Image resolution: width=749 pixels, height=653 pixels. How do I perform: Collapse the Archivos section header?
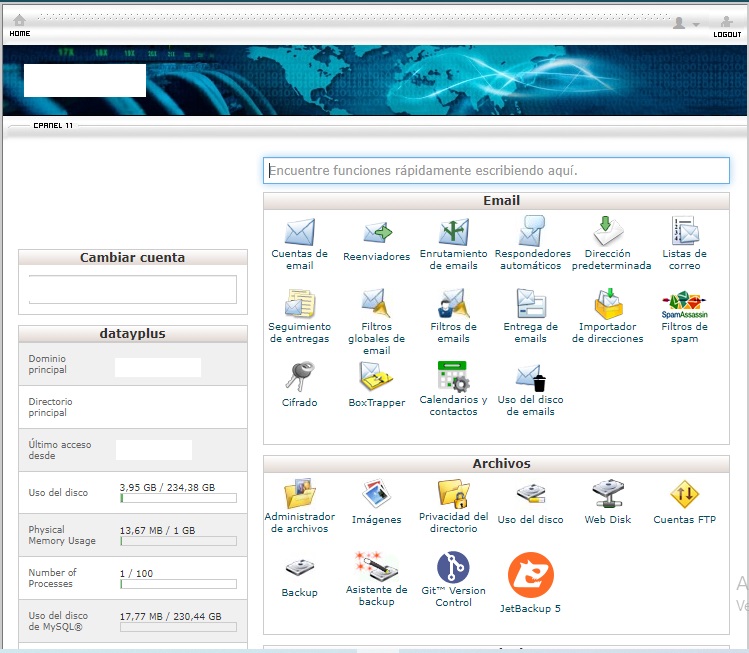coord(496,464)
